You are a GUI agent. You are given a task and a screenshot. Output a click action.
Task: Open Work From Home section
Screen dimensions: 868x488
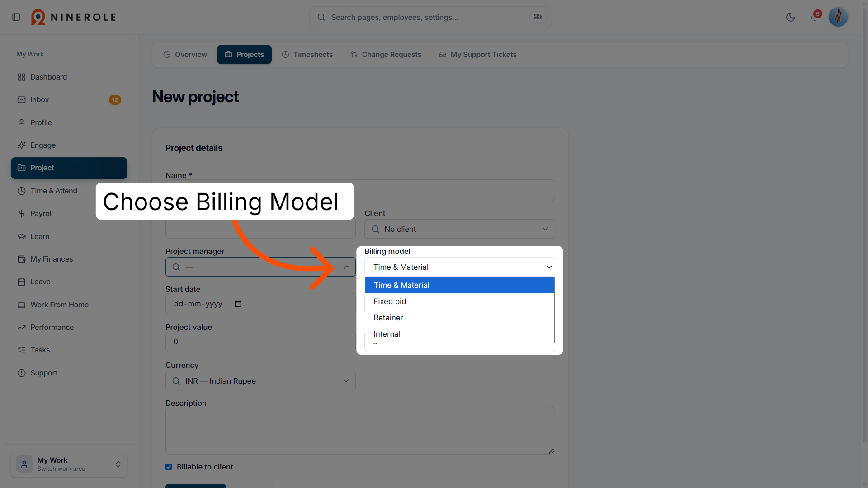69,305
